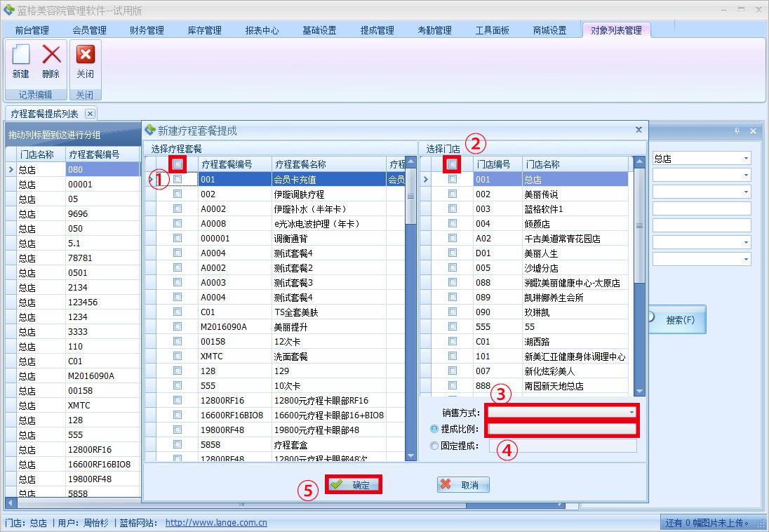769x532 pixels.
Task: Select the 固定提成 radio button
Action: tap(434, 446)
